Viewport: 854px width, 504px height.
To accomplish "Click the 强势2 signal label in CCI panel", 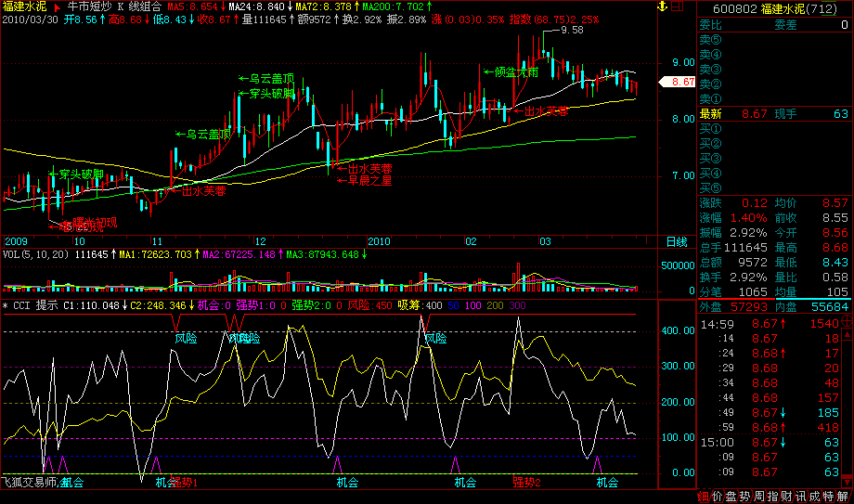I will [526, 482].
